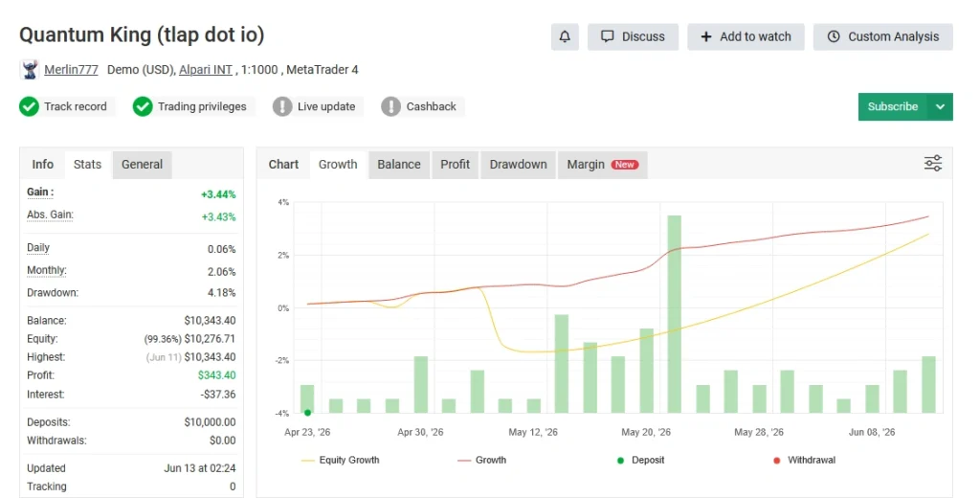Open chart settings sliders icon
This screenshot has width=980, height=498.
pyautogui.click(x=932, y=164)
